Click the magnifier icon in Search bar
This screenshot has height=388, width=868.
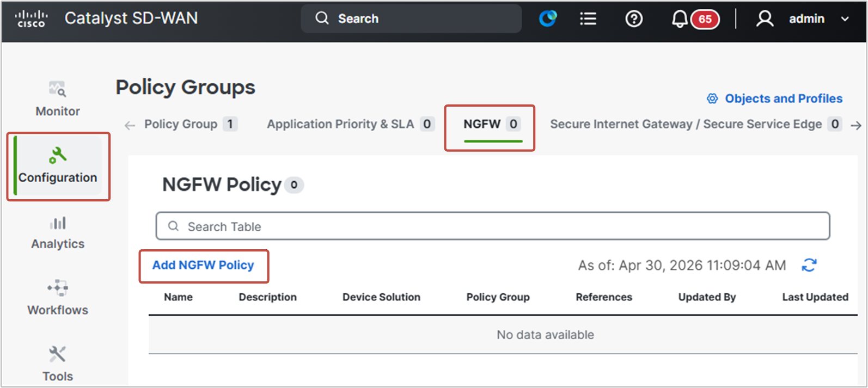[322, 19]
